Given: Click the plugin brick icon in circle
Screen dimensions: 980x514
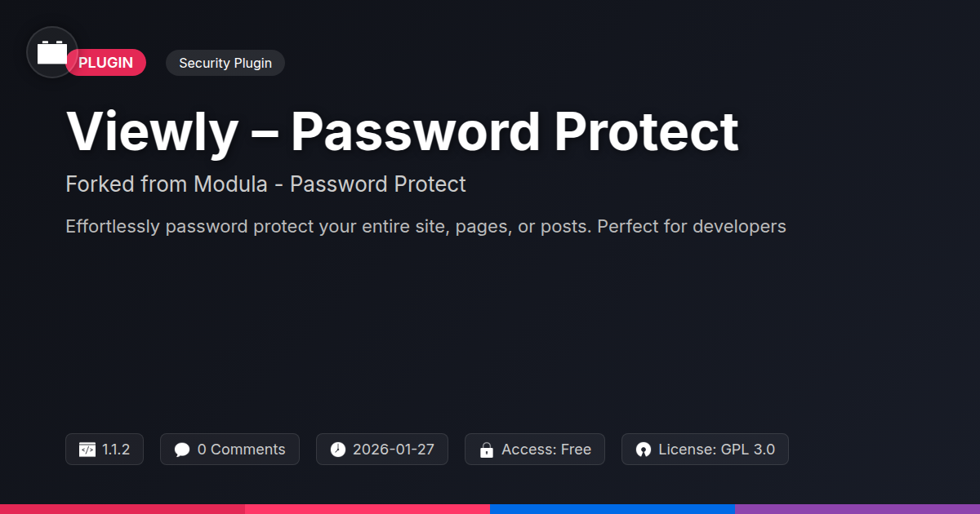Looking at the screenshot, I should (52, 53).
